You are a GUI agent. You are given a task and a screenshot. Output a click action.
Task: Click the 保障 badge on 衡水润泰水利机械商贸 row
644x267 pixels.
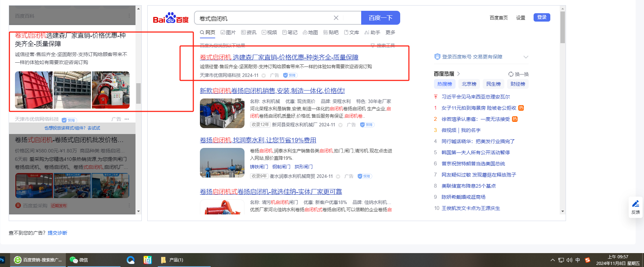pyautogui.click(x=365, y=176)
